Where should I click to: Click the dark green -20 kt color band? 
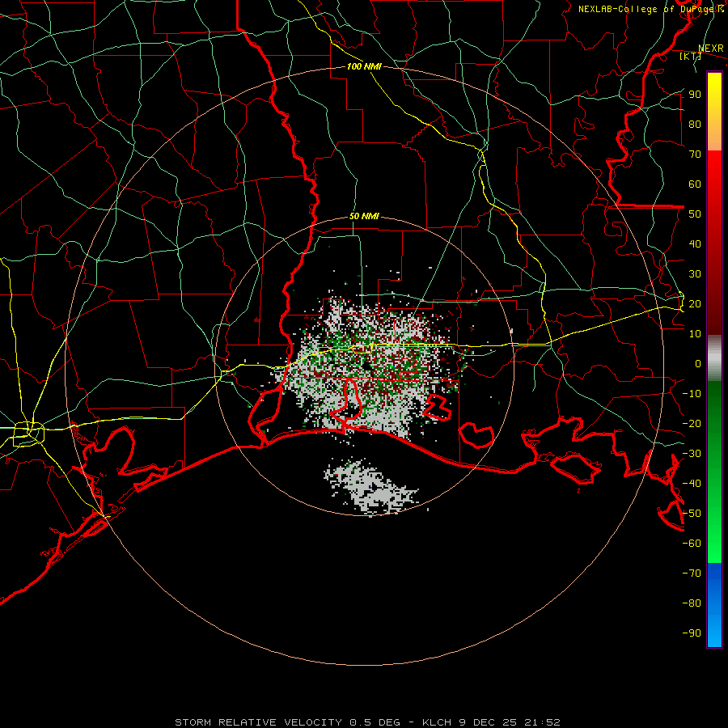[x=714, y=423]
